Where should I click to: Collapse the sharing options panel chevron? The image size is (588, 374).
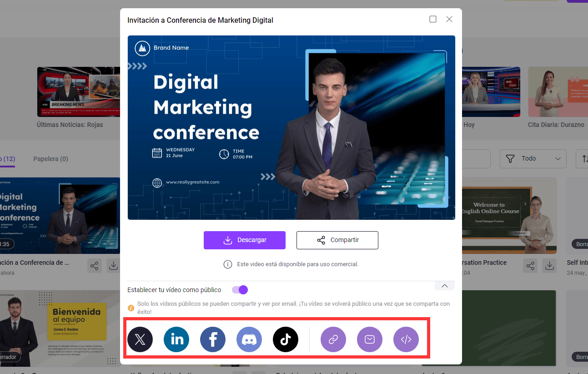pyautogui.click(x=445, y=286)
